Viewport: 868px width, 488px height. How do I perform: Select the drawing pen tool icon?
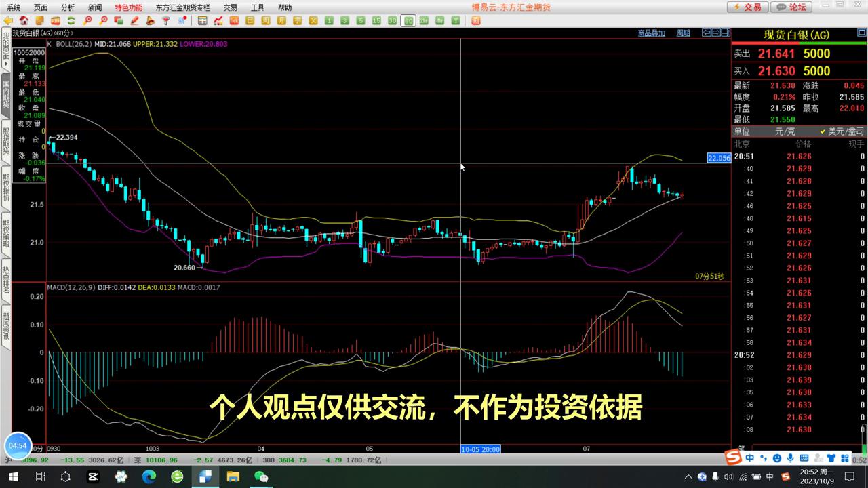(136, 21)
